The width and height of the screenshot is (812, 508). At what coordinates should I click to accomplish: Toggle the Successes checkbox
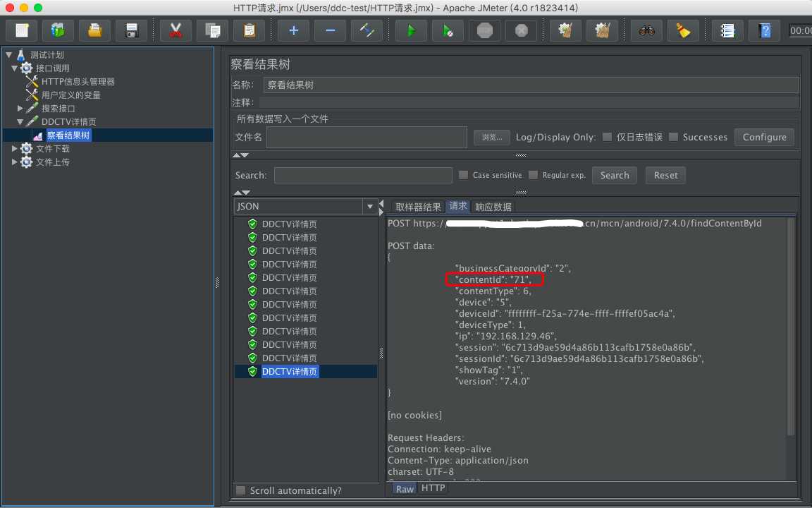click(x=673, y=137)
